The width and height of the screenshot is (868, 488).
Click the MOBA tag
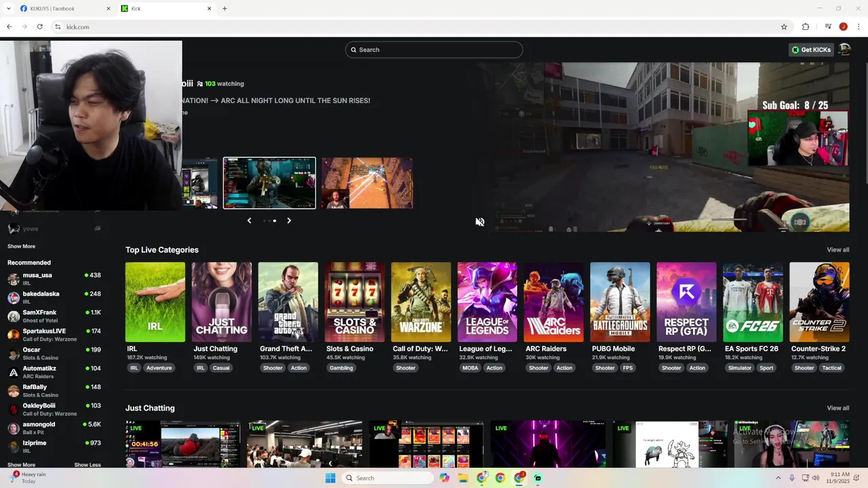pyautogui.click(x=471, y=368)
